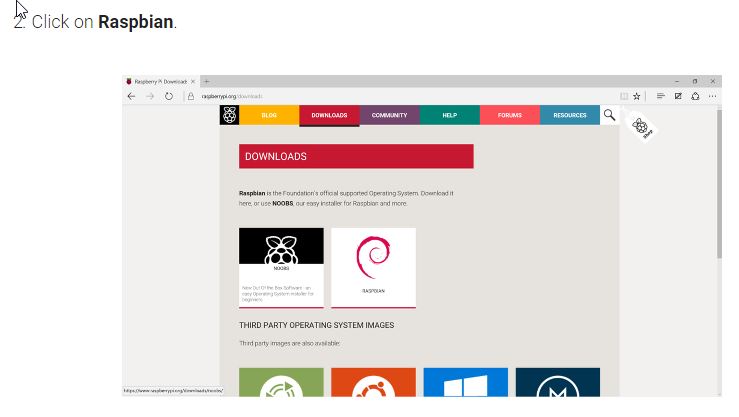
Task: Click the RASPBIAN download tile
Action: click(373, 268)
